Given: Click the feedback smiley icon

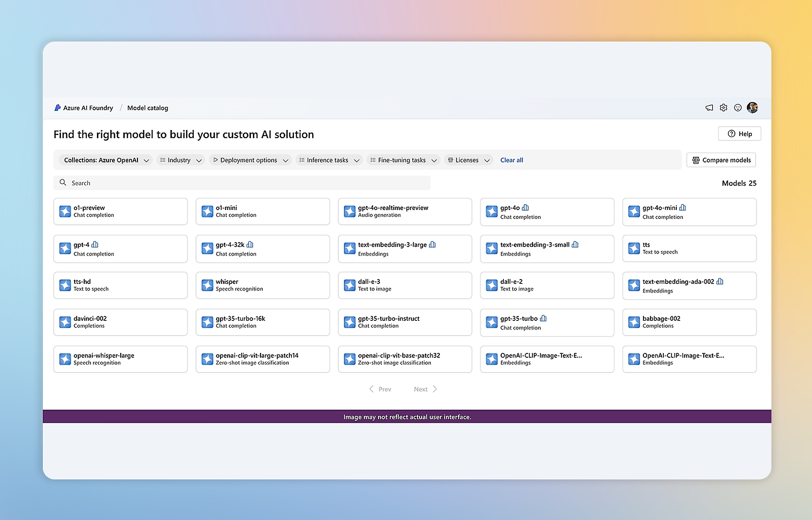Looking at the screenshot, I should click(738, 108).
